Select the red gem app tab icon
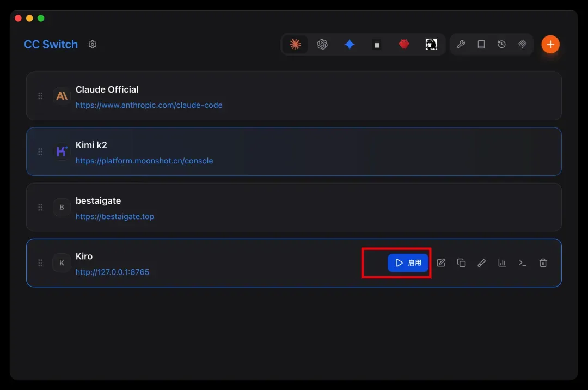Viewport: 588px width, 390px height. [404, 44]
